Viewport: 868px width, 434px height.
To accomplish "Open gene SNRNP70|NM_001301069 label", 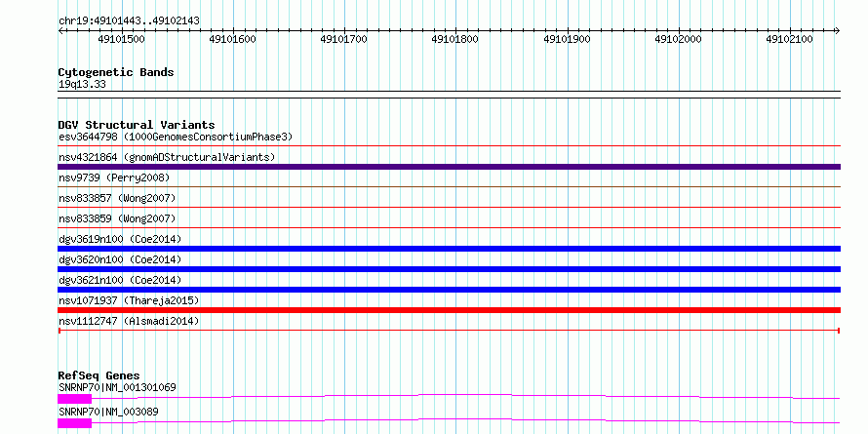I will (x=117, y=387).
